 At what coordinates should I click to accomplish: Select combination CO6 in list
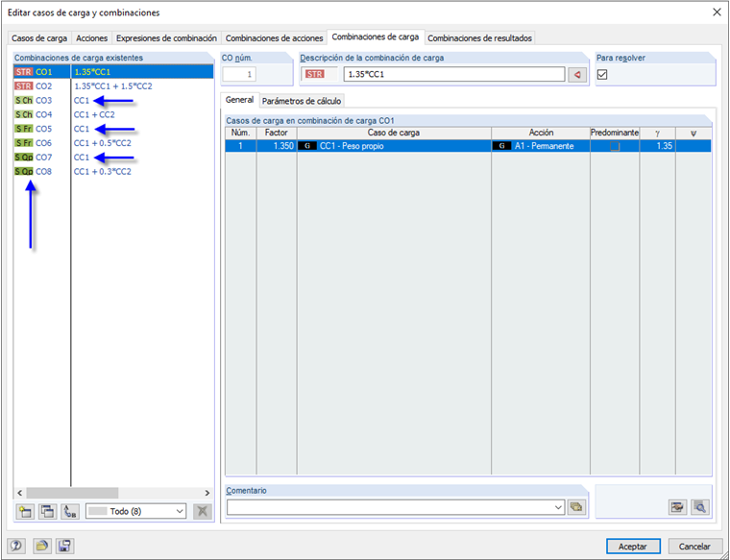click(113, 143)
